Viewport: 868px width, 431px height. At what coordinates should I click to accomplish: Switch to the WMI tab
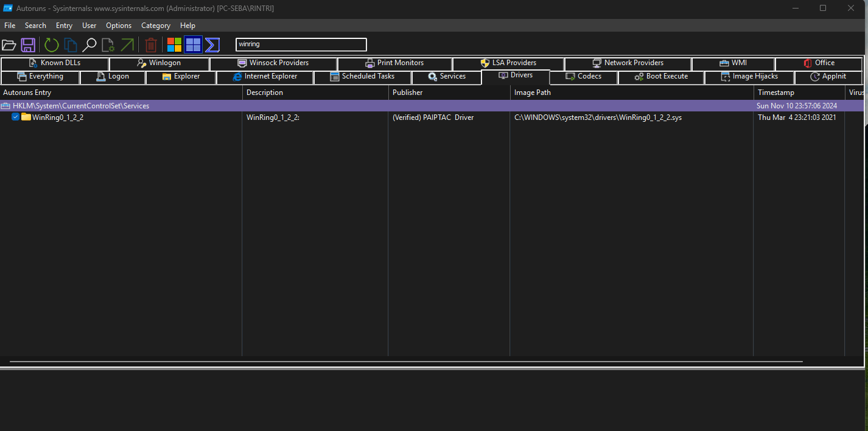733,63
